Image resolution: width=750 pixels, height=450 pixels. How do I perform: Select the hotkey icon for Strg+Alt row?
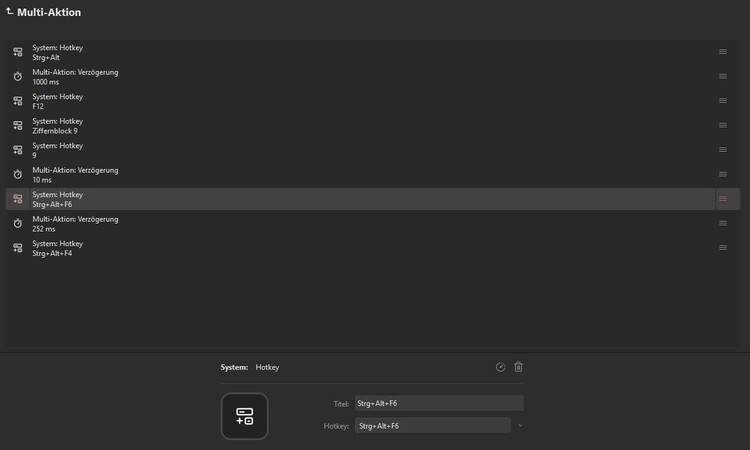[x=18, y=52]
